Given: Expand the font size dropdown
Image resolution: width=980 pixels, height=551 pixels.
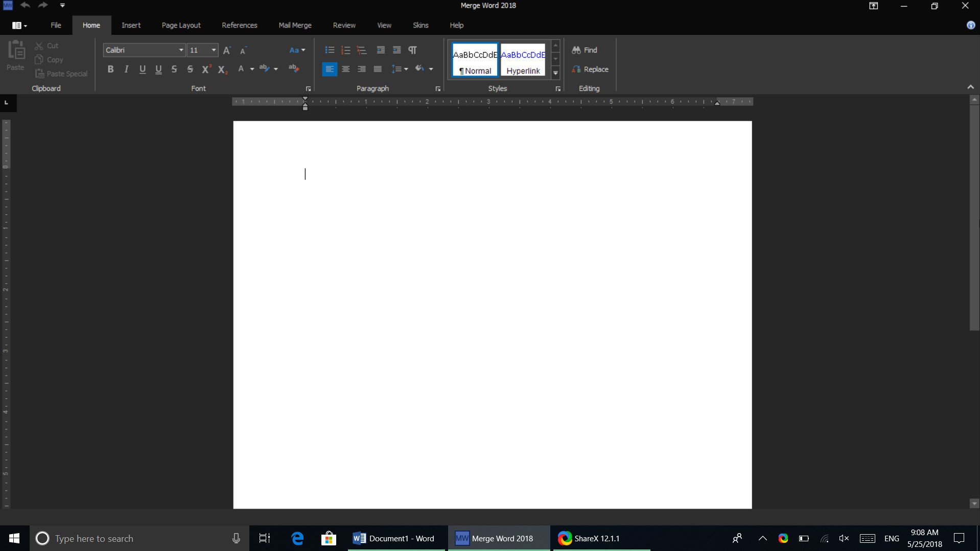Looking at the screenshot, I should [214, 50].
